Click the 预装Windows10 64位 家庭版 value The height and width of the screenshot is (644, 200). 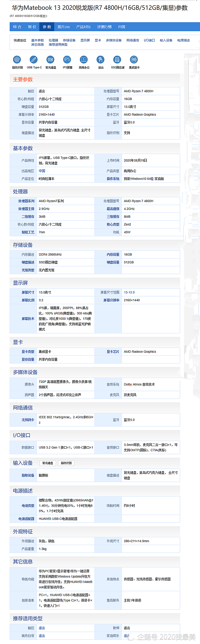[144, 179]
